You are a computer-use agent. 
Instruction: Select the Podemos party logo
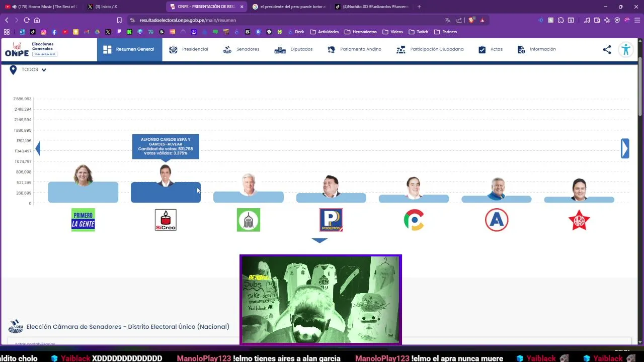coord(331,220)
